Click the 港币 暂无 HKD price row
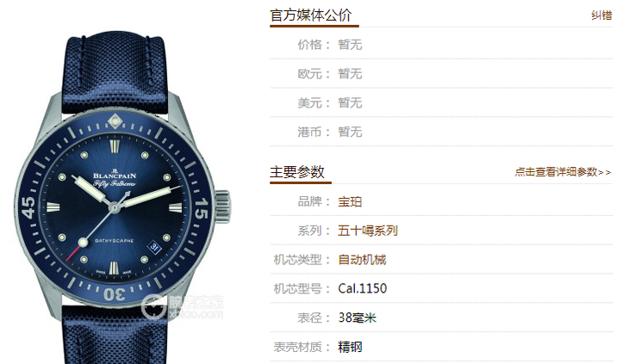 441,132
